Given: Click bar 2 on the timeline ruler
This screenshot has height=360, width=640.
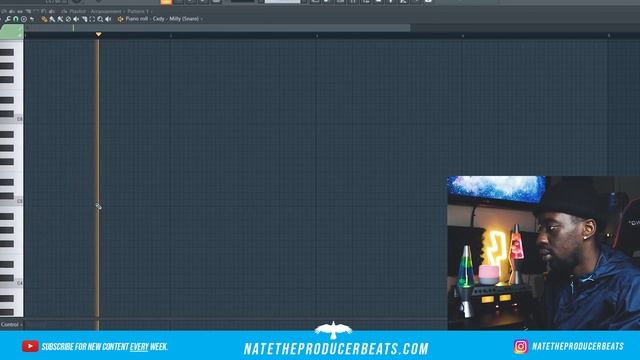Looking at the screenshot, I should pyautogui.click(x=171, y=36).
